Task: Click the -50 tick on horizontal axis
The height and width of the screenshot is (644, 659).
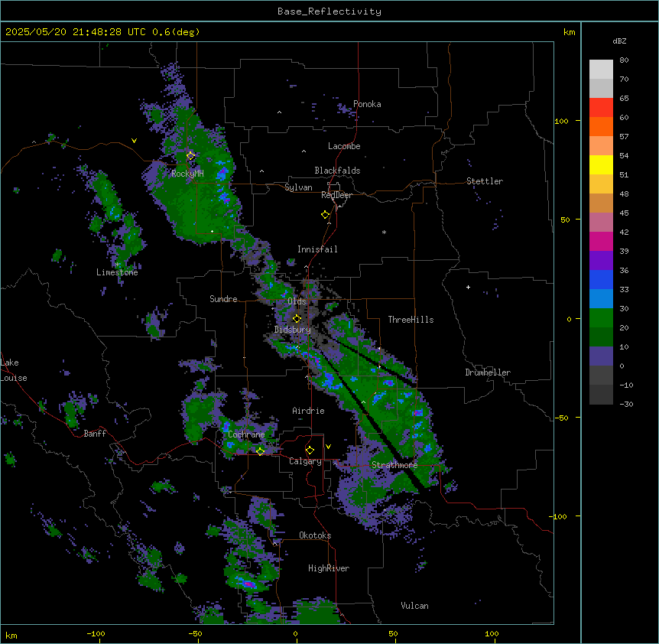Action: pyautogui.click(x=195, y=633)
